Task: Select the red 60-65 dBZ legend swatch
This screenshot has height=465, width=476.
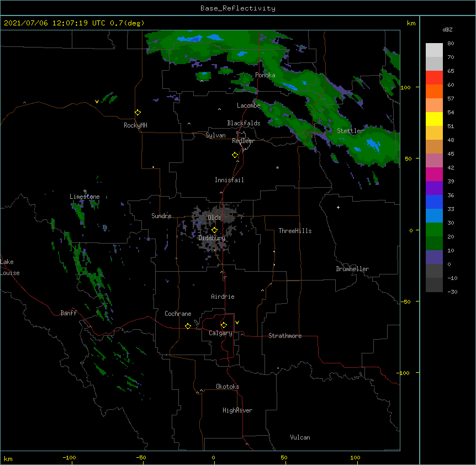Action: click(434, 78)
